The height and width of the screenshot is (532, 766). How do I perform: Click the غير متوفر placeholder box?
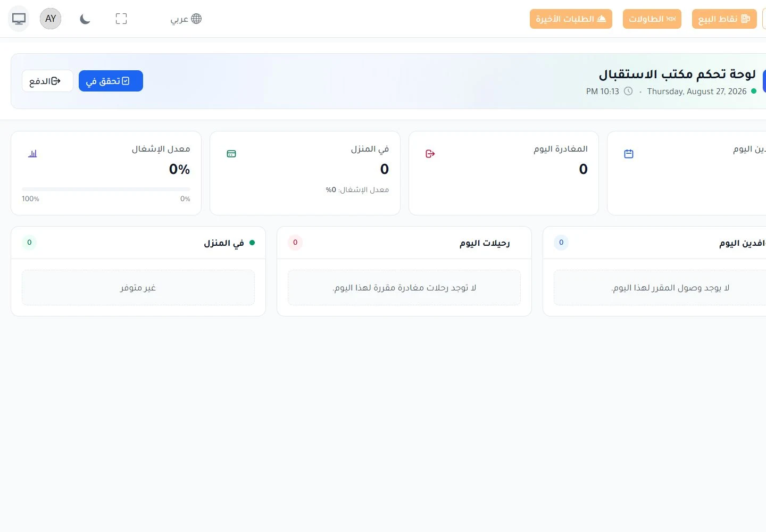[138, 287]
